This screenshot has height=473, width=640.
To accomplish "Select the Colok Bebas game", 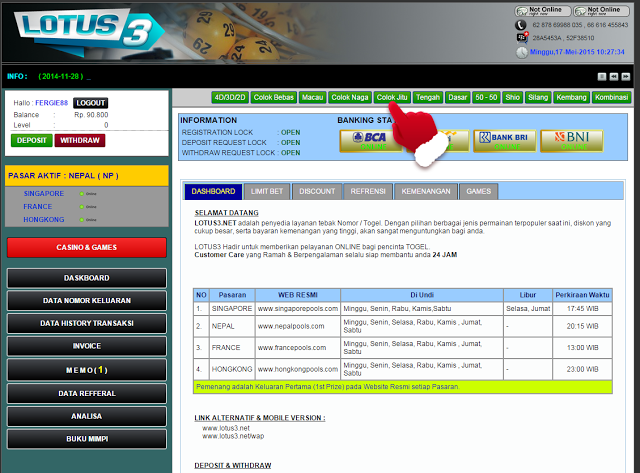I will tap(273, 98).
